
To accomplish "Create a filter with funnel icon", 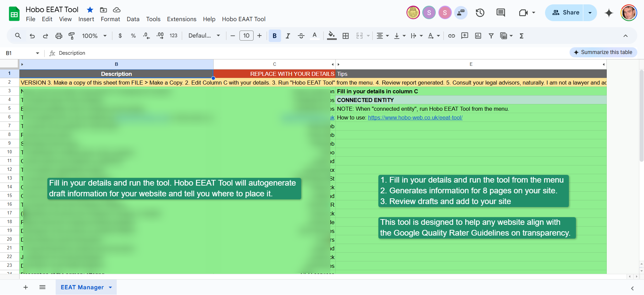I will (x=491, y=36).
